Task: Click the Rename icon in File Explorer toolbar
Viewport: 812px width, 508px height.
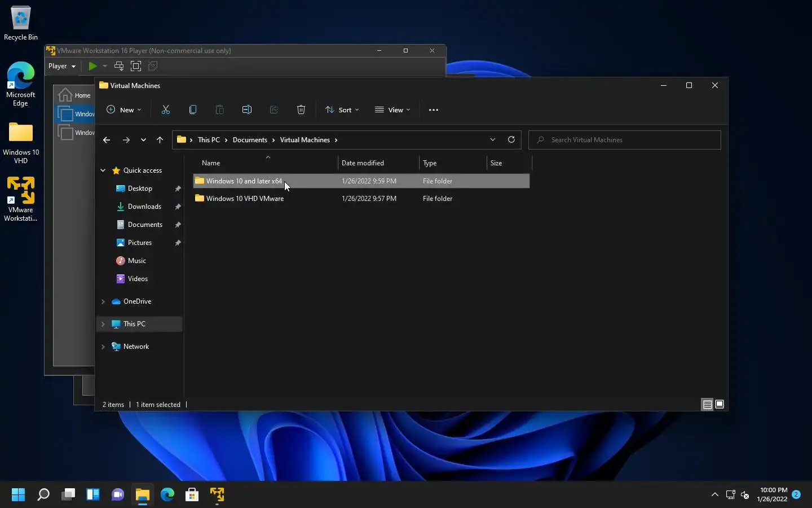Action: click(247, 110)
